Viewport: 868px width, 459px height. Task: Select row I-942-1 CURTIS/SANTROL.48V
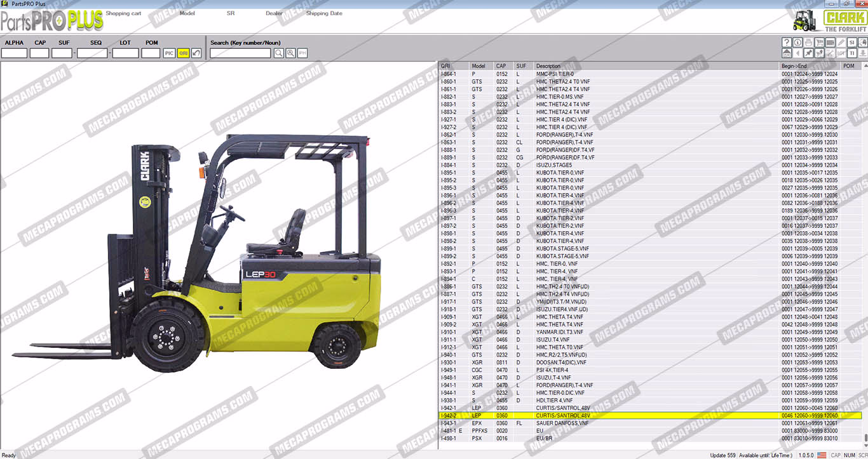[x=650, y=408]
